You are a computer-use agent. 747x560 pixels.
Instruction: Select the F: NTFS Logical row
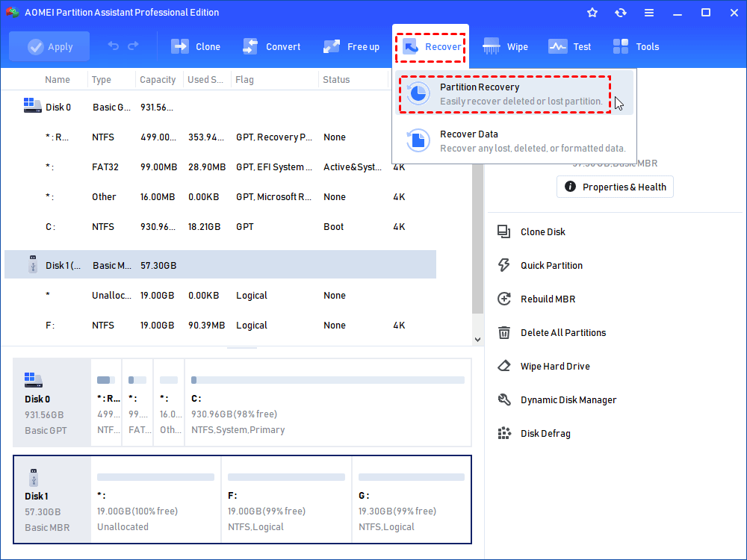[220, 326]
